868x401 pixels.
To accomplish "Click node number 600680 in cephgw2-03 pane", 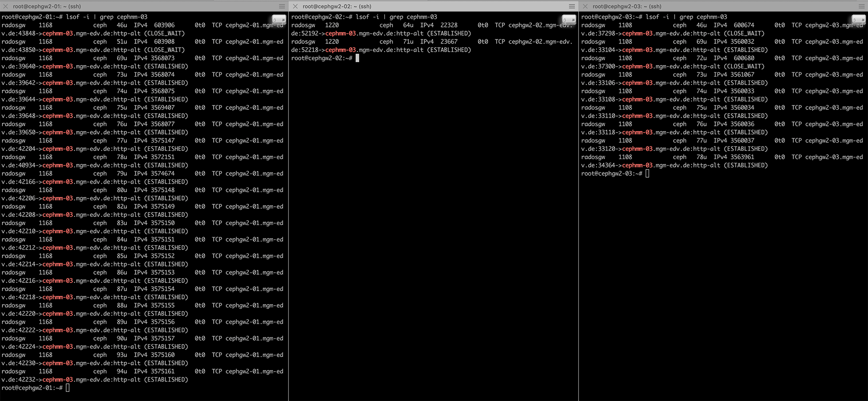I will tap(744, 58).
